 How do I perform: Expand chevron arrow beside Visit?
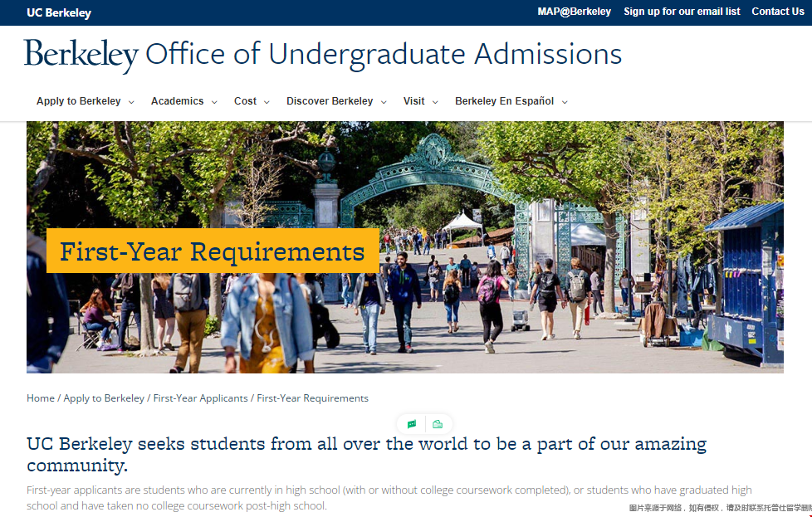pyautogui.click(x=436, y=102)
